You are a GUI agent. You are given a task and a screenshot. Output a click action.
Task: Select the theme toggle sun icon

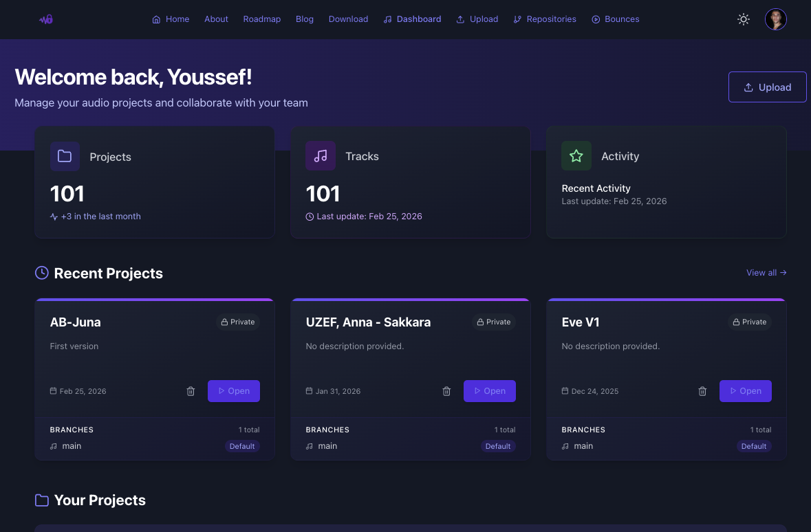pos(743,19)
